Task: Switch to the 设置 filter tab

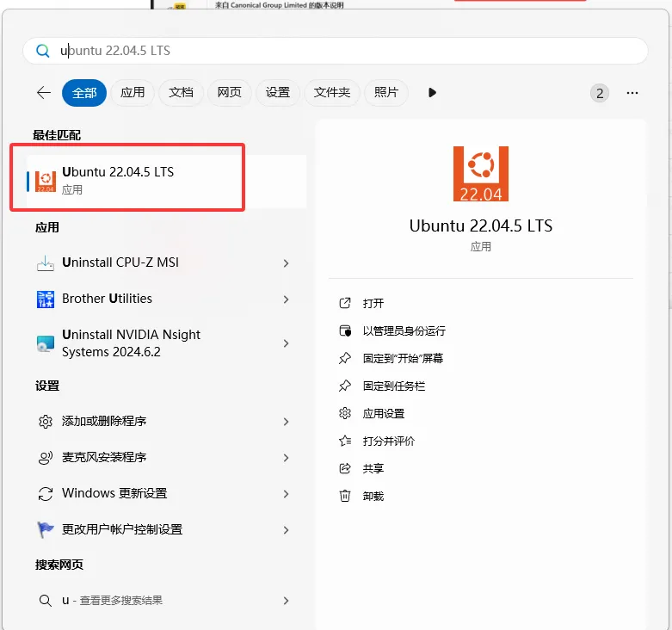Action: click(x=278, y=93)
